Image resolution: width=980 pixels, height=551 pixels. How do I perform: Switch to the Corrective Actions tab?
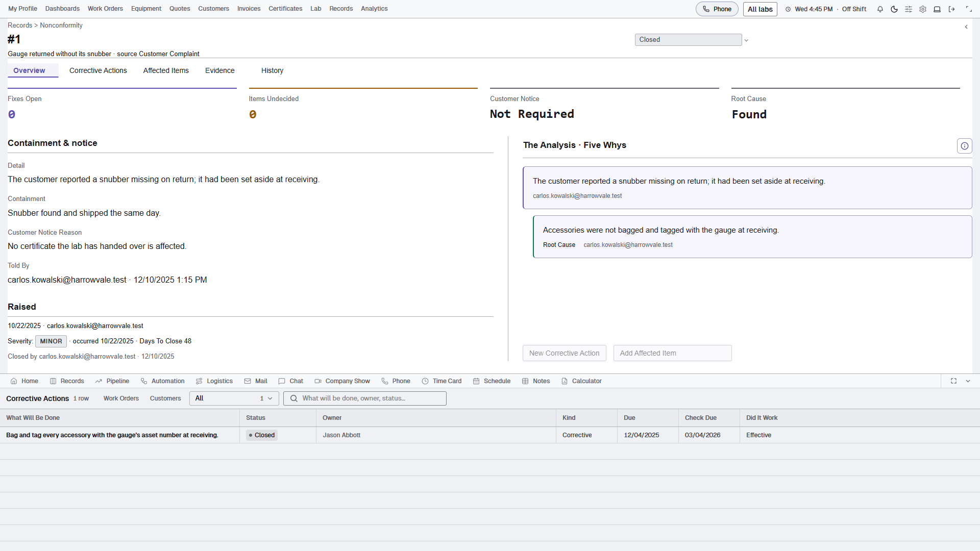tap(98, 70)
